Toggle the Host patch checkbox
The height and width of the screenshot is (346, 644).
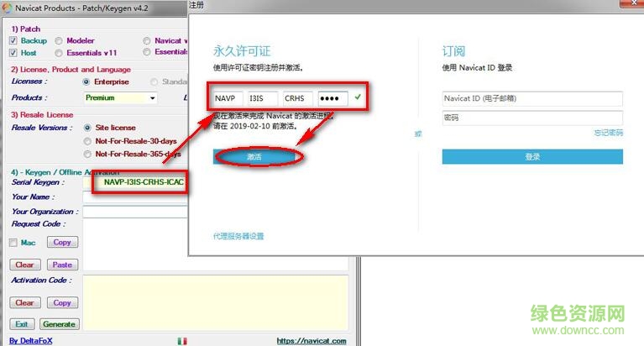[13, 53]
